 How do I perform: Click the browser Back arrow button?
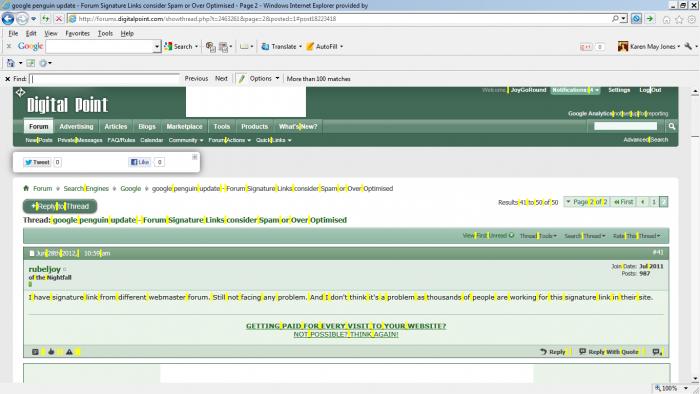(8, 19)
